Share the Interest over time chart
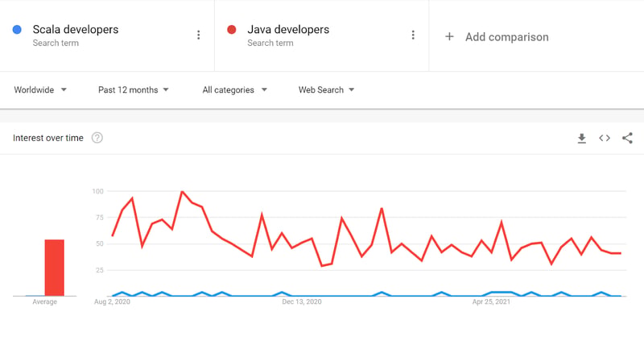This screenshot has height=345, width=644. coord(627,138)
